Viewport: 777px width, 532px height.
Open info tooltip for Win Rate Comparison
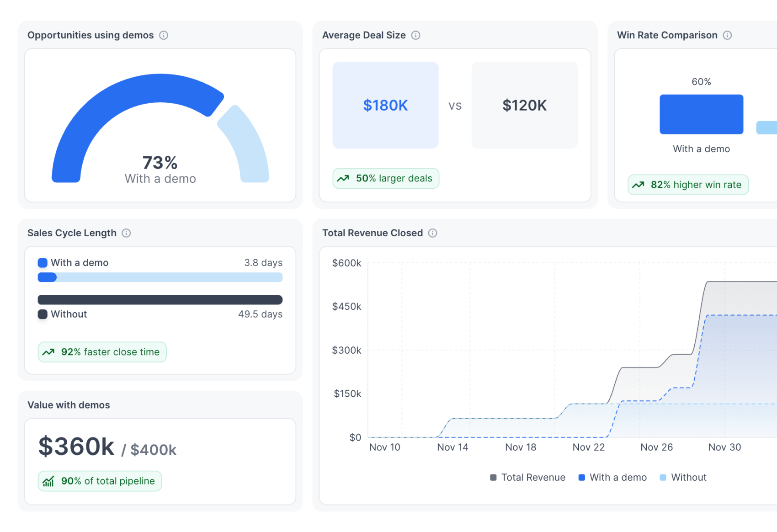(x=727, y=35)
